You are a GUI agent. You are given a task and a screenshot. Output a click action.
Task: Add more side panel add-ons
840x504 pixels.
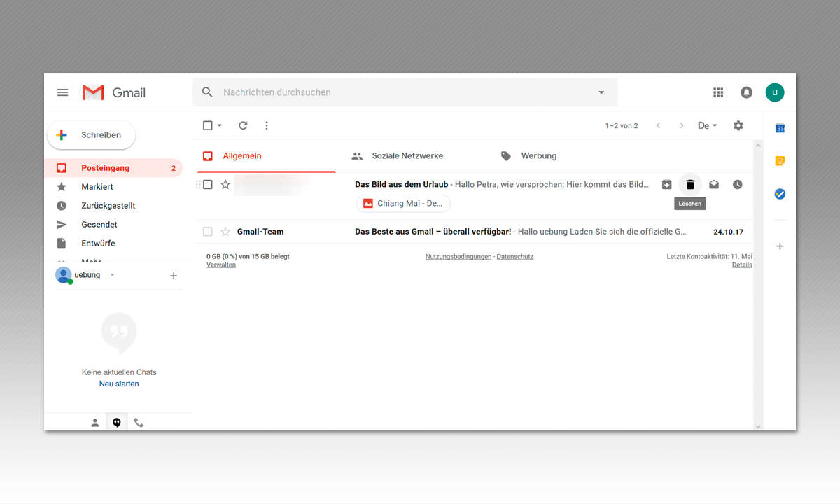coord(780,246)
